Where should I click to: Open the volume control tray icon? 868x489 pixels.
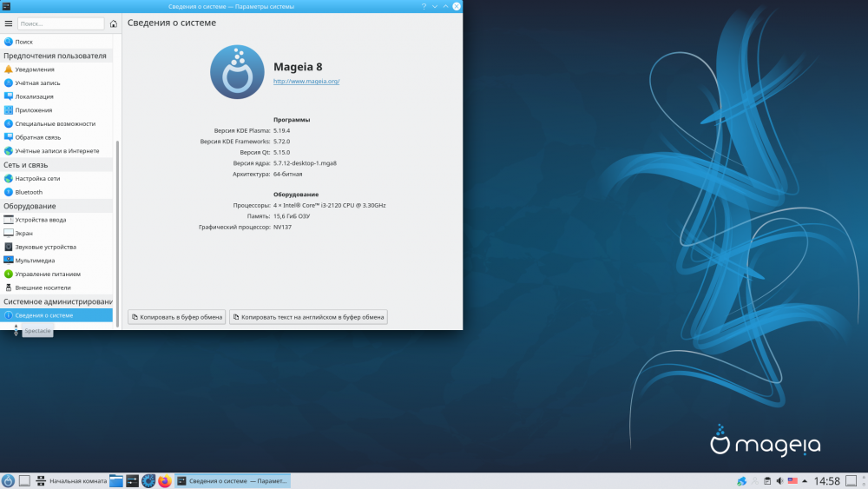tap(780, 480)
